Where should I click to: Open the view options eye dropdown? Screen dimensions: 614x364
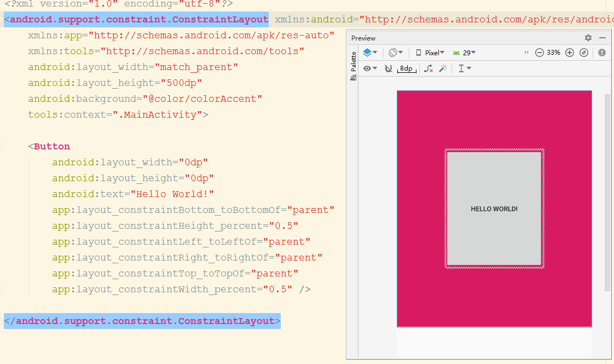369,68
